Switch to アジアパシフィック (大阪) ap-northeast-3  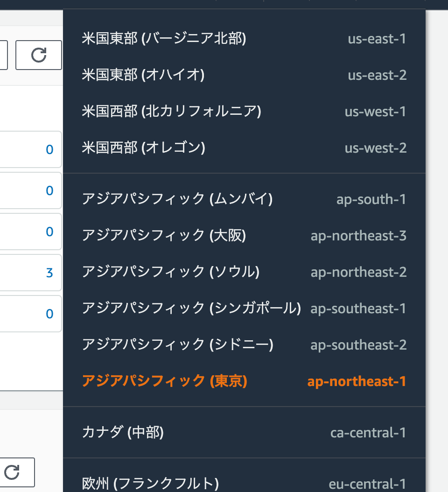point(244,236)
